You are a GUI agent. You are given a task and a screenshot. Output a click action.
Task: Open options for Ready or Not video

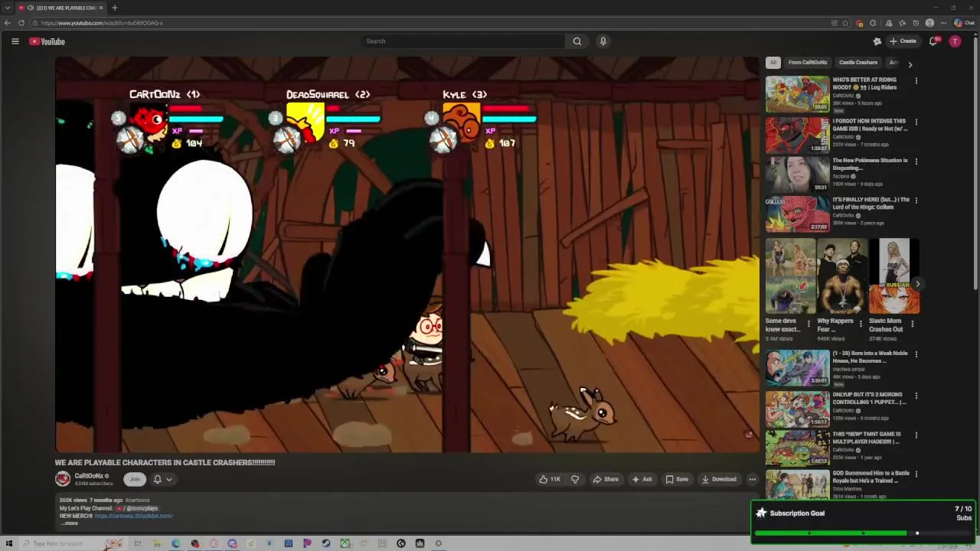point(916,122)
